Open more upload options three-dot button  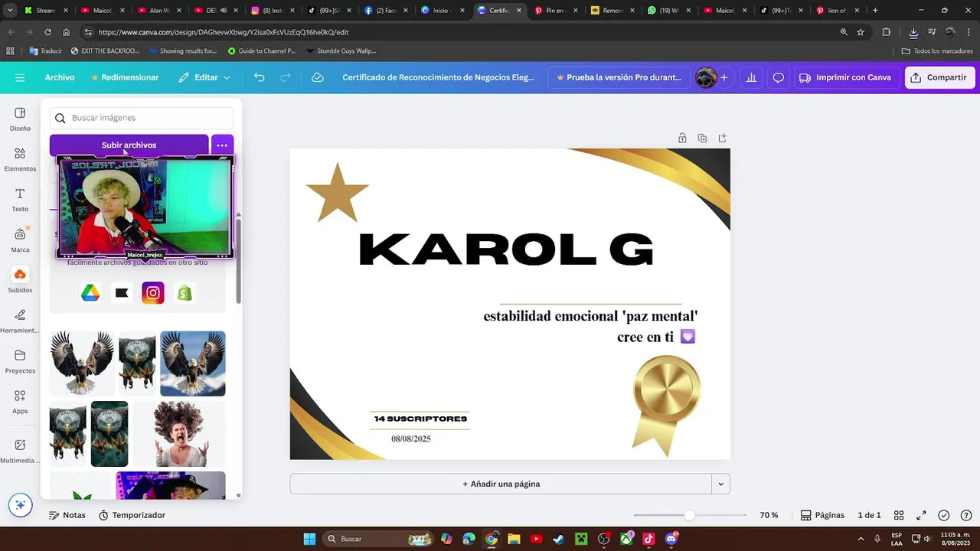click(222, 145)
